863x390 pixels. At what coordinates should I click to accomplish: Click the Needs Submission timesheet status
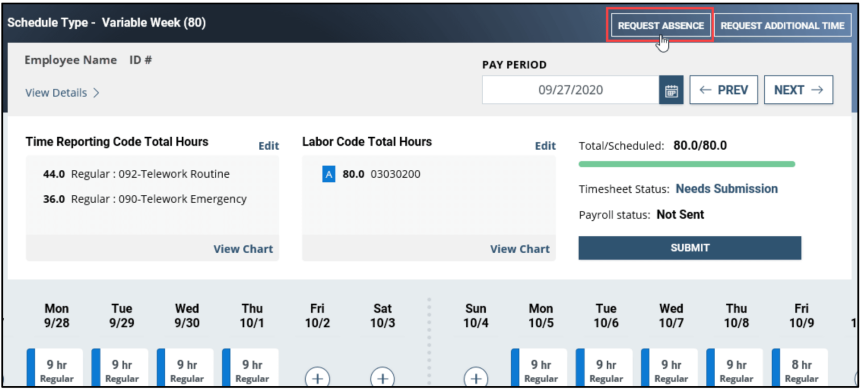pyautogui.click(x=727, y=189)
